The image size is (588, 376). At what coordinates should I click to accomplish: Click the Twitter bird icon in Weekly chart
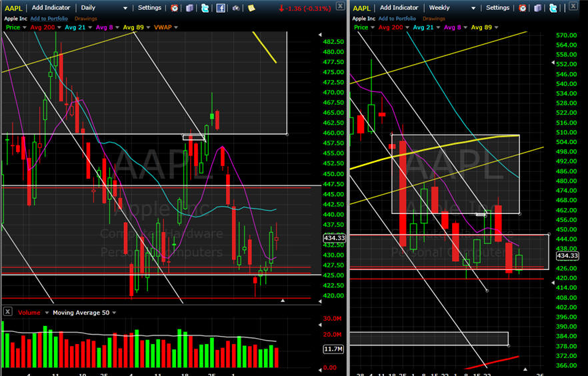[553, 8]
